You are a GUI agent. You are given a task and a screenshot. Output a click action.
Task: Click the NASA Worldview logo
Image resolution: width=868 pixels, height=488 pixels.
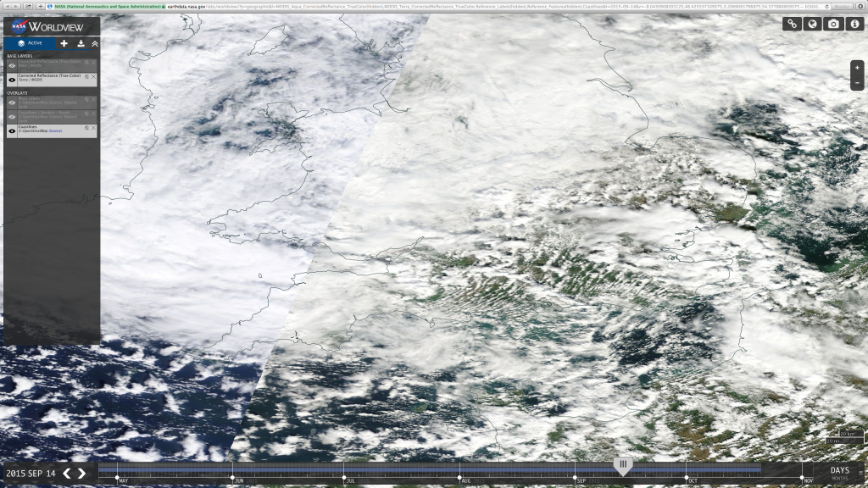pos(47,26)
